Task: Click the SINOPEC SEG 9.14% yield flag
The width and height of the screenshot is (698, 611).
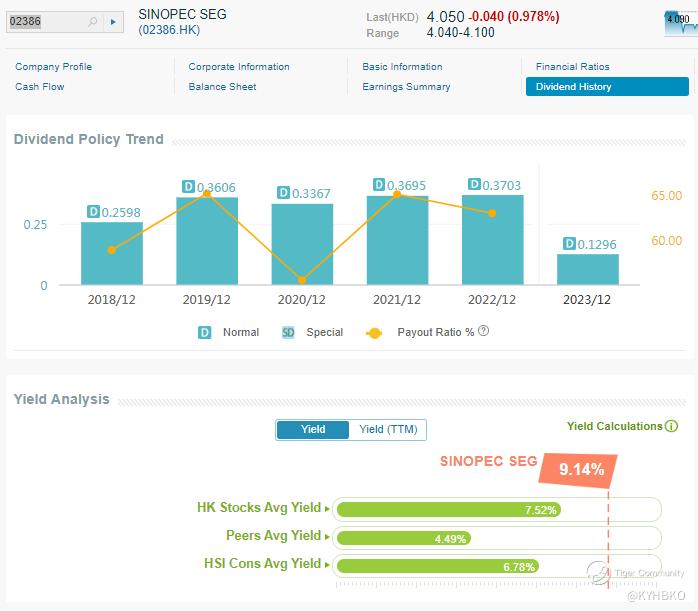Action: pyautogui.click(x=578, y=469)
